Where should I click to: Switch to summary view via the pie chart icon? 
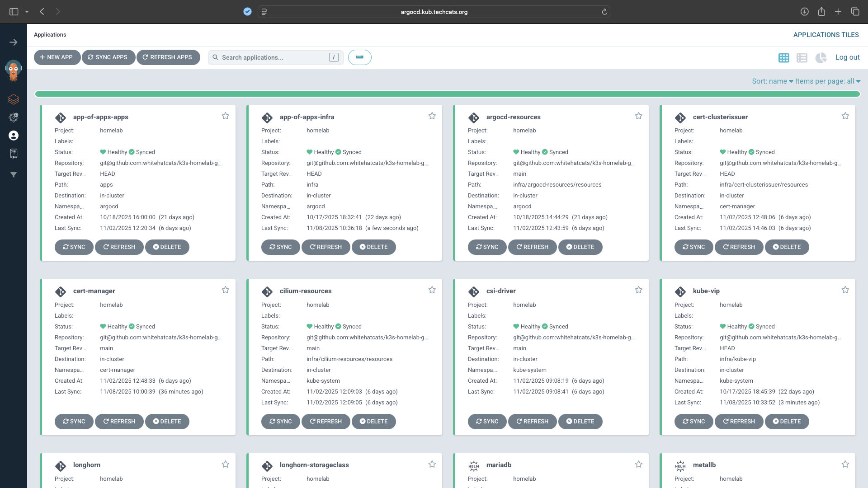pyautogui.click(x=821, y=58)
